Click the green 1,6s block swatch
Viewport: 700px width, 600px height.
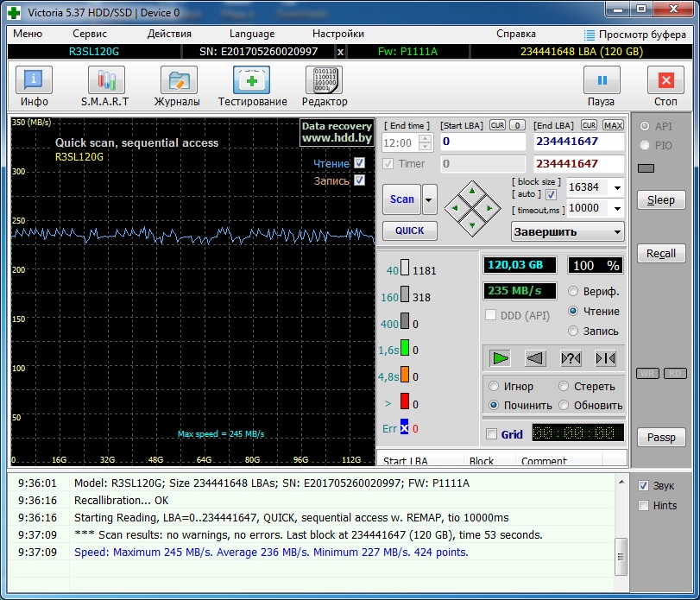(x=405, y=347)
